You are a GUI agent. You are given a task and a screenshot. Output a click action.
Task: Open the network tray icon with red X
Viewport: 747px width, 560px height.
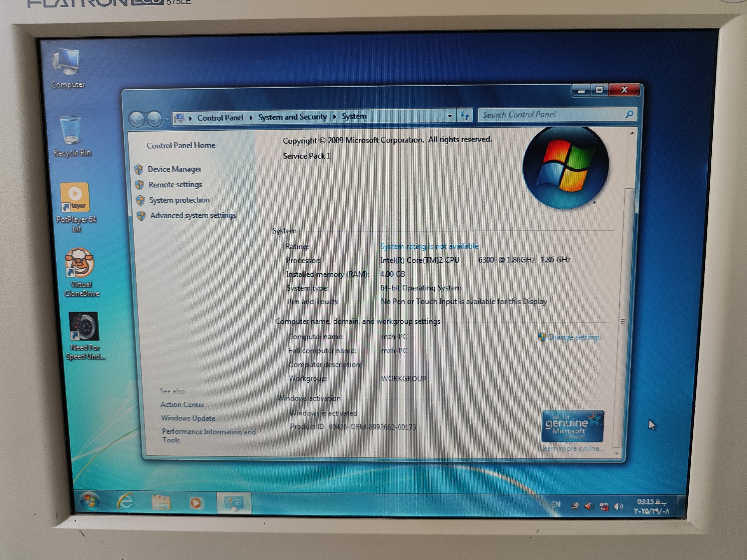click(604, 506)
